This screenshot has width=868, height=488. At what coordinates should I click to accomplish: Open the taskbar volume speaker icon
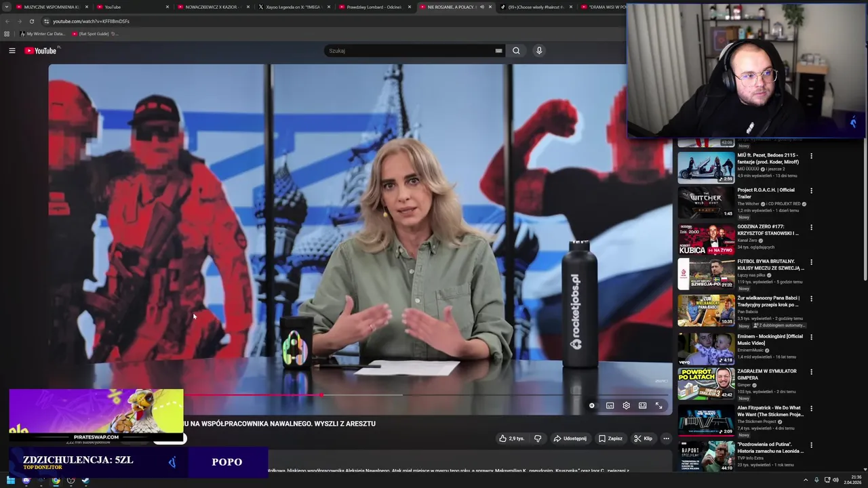pos(836,481)
